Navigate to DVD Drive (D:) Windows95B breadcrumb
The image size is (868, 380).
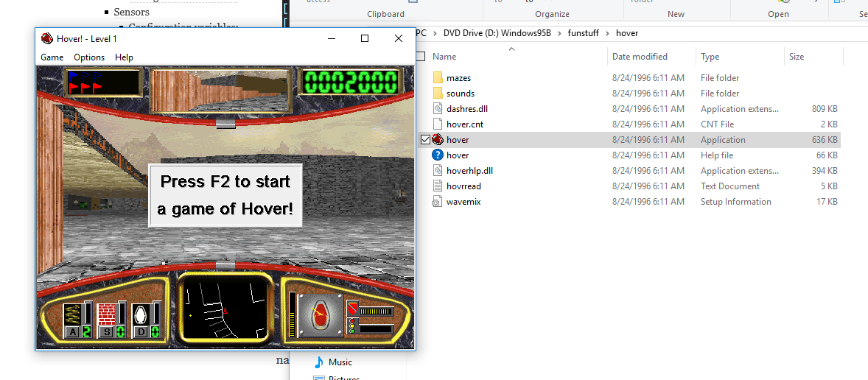[497, 33]
